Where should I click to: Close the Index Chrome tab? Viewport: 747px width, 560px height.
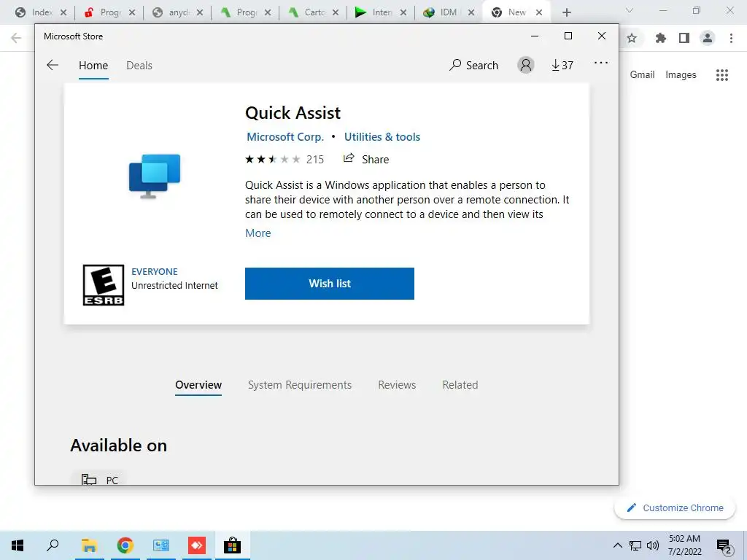[x=63, y=12]
